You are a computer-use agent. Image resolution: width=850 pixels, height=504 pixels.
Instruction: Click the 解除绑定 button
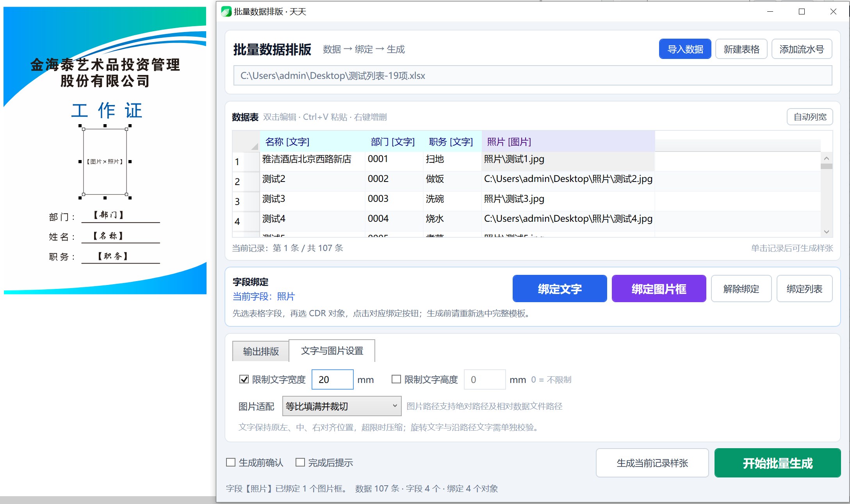click(x=741, y=289)
